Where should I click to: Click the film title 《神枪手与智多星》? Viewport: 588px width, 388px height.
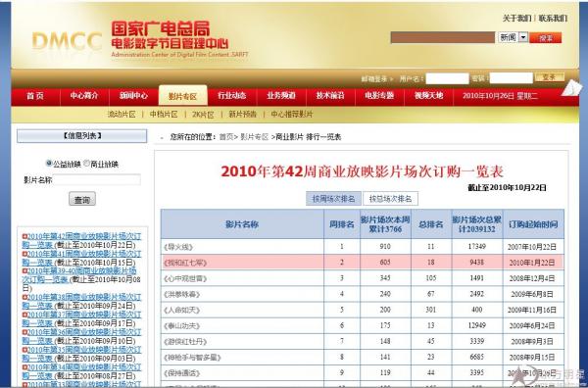pos(192,358)
